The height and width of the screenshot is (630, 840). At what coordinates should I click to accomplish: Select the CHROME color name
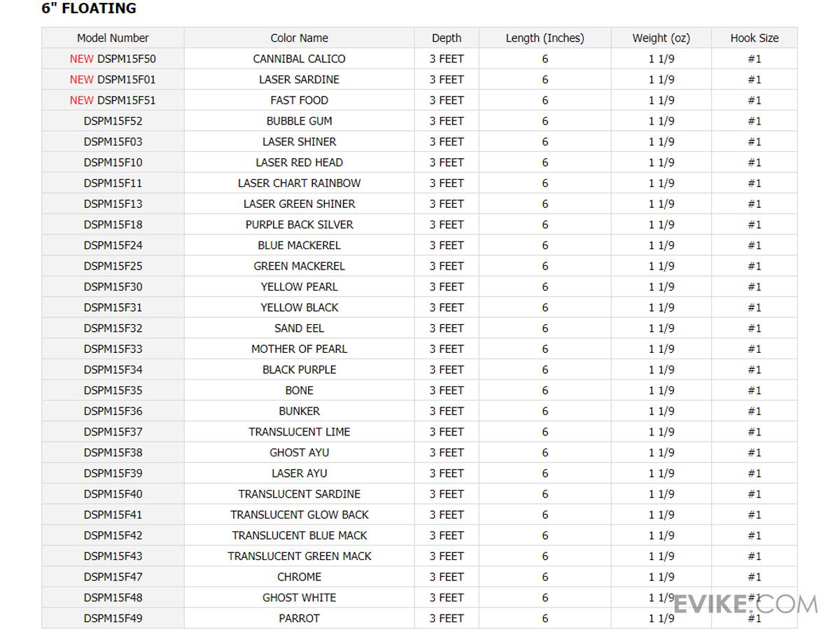point(299,577)
